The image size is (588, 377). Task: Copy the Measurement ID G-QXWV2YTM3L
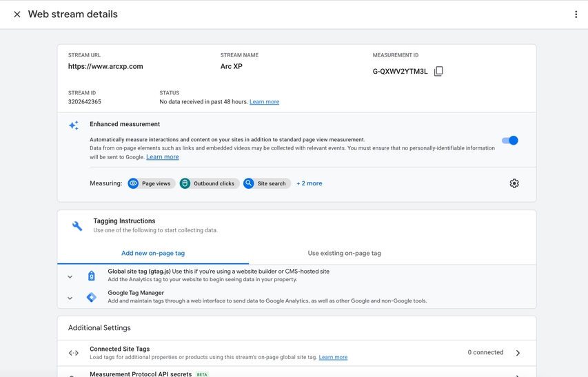(438, 71)
